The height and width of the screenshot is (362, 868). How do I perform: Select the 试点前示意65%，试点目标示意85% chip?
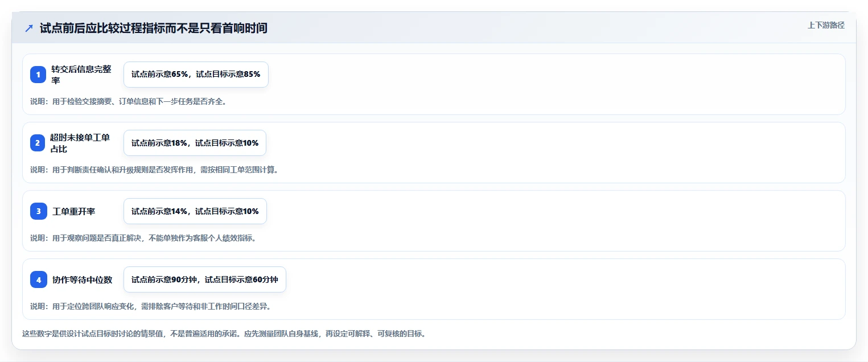tap(196, 75)
